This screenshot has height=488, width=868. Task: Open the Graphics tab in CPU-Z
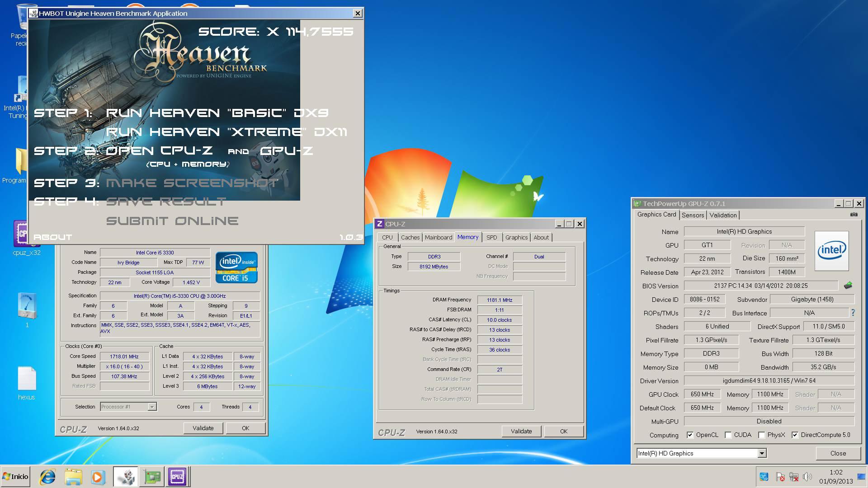[516, 237]
